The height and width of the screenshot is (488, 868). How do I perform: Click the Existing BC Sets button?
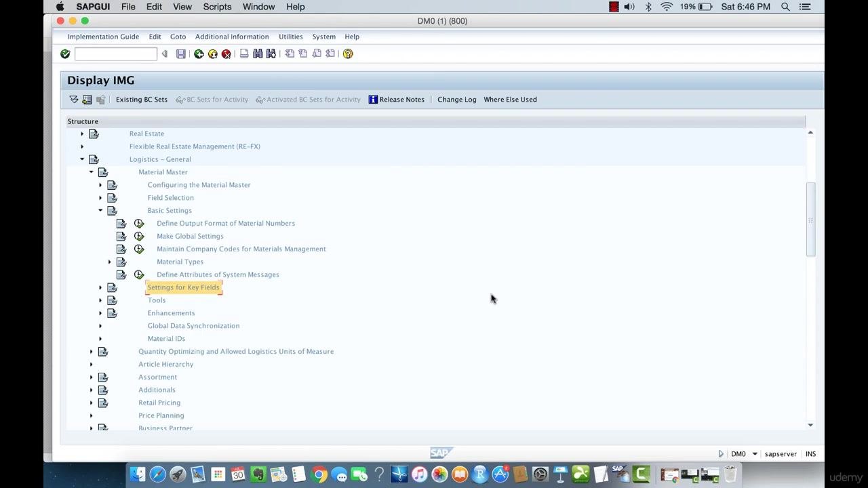click(142, 100)
